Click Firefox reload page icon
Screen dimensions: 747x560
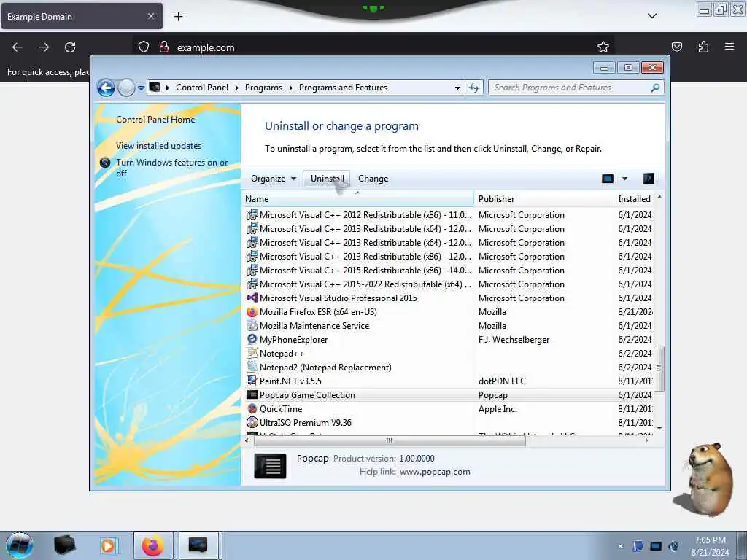click(x=70, y=47)
